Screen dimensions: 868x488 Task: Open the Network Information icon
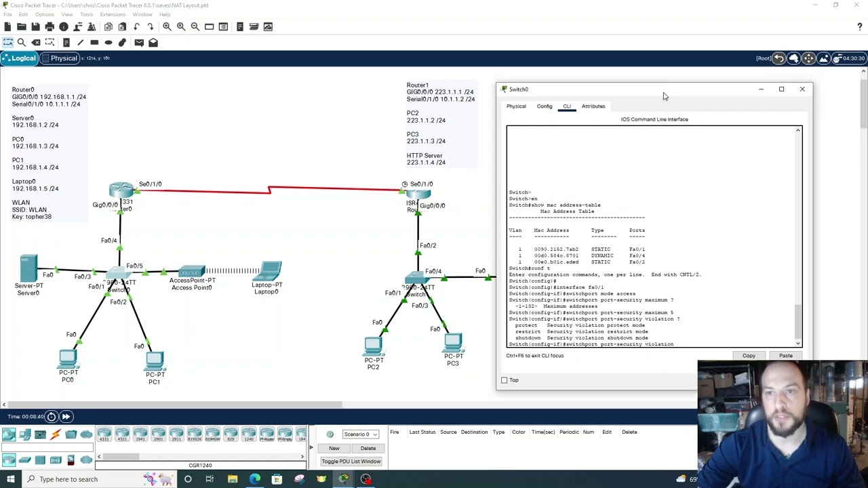pyautogui.click(x=64, y=26)
